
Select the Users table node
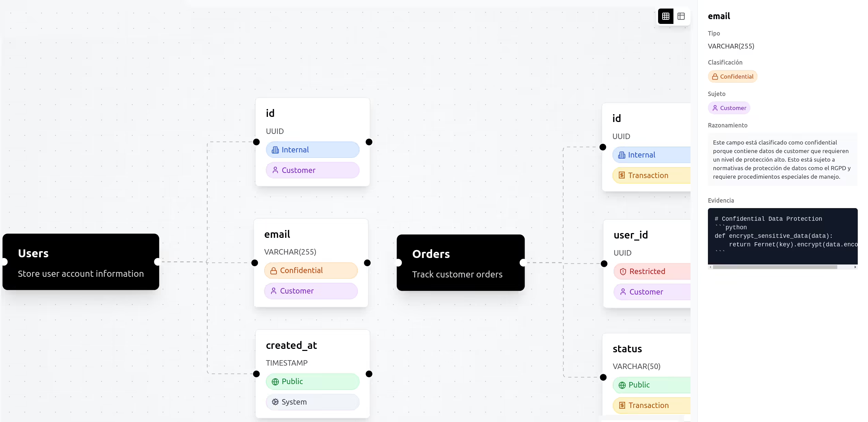pyautogui.click(x=81, y=262)
